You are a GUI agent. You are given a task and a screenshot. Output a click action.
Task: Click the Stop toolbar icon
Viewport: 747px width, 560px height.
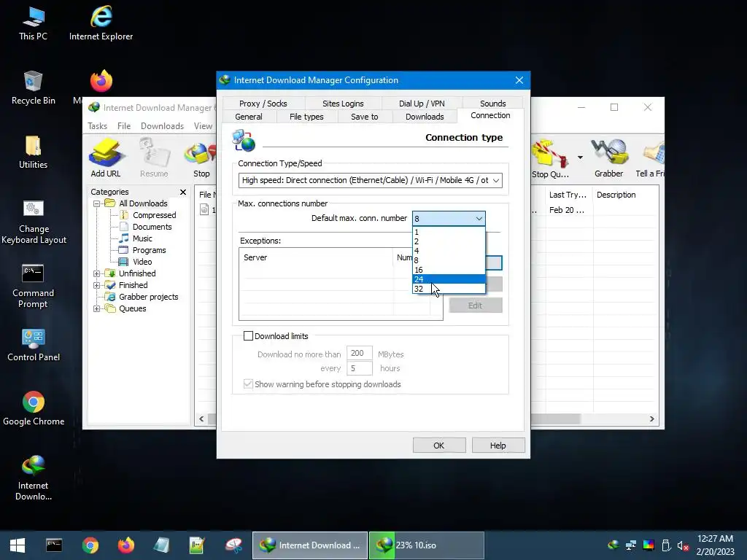coord(201,160)
